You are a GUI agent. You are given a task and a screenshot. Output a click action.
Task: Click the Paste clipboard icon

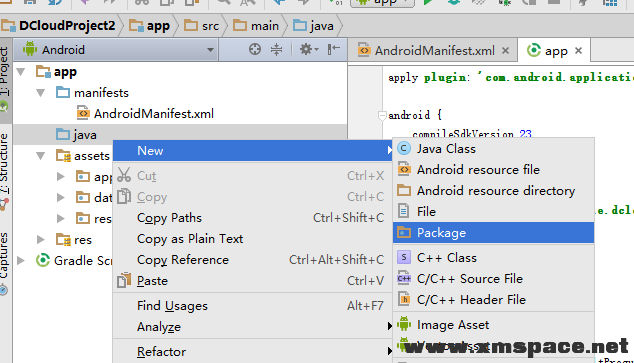point(124,280)
